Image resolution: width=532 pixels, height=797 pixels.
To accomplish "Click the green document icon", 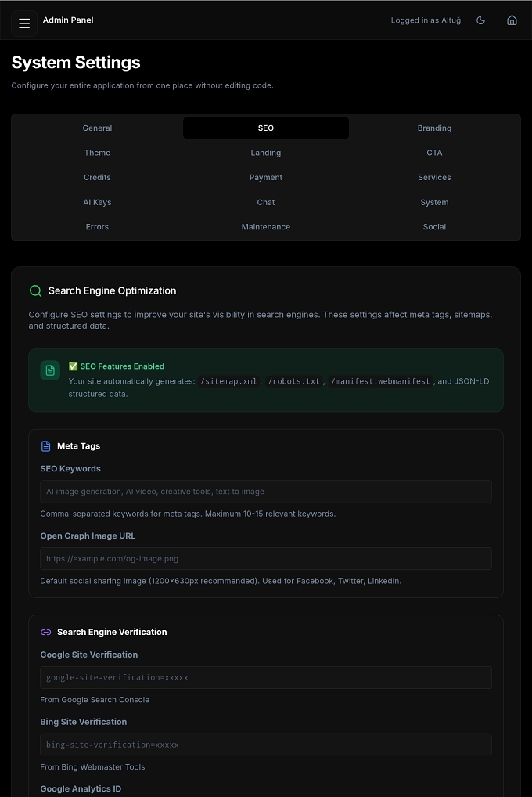I will pos(50,370).
